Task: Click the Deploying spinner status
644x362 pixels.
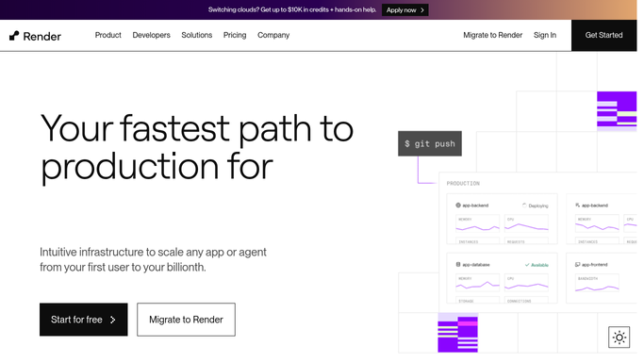Action: (536, 206)
